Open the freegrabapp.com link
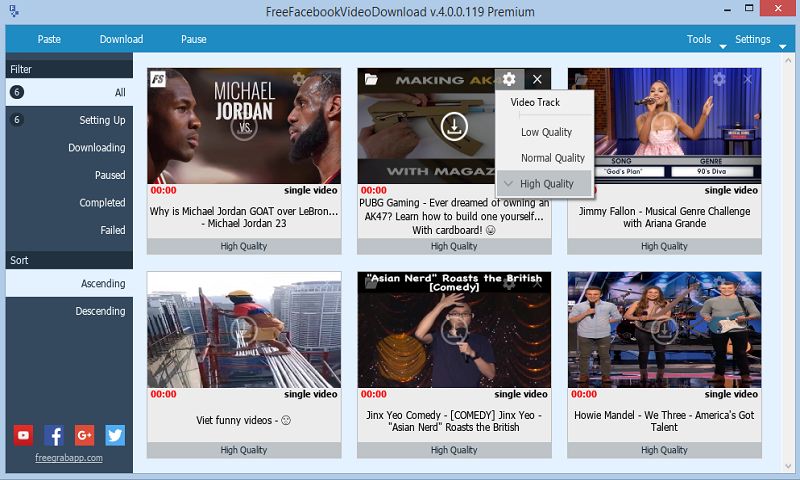800x480 pixels. tap(69, 458)
